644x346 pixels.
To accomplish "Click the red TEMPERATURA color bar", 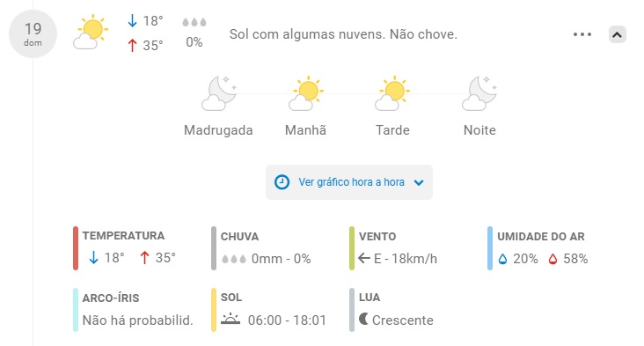I will click(76, 248).
